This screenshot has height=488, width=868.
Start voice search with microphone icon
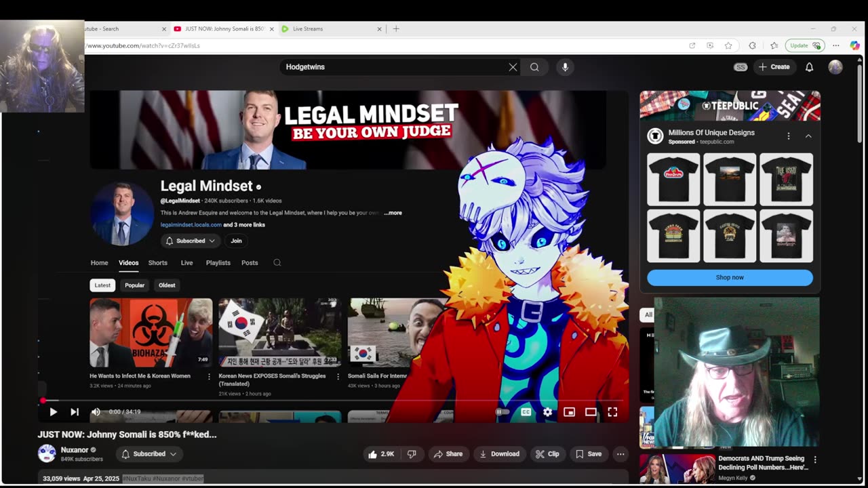pyautogui.click(x=565, y=67)
